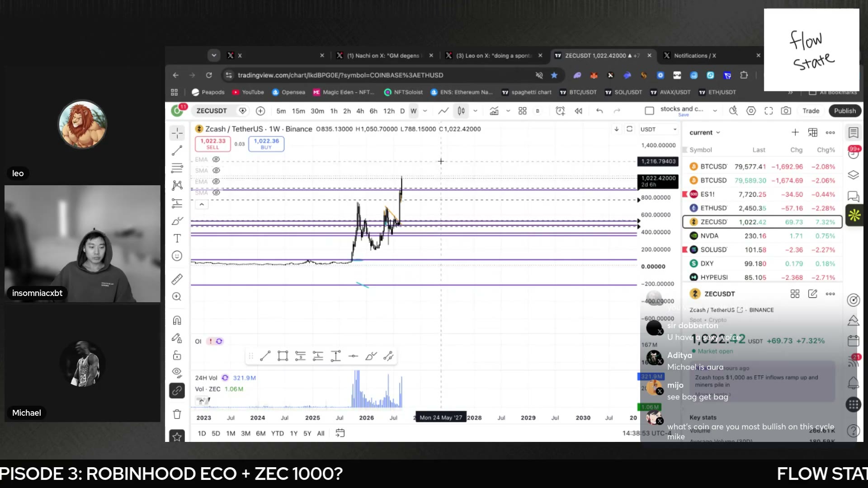The image size is (868, 488).
Task: Open the chart type dropdown arrow
Action: 475,111
